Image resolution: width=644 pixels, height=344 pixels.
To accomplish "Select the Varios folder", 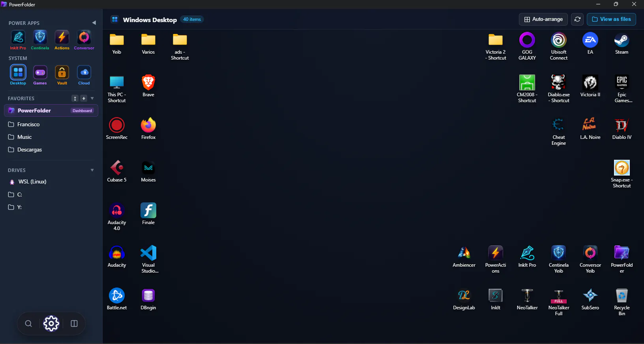I will coord(148,43).
